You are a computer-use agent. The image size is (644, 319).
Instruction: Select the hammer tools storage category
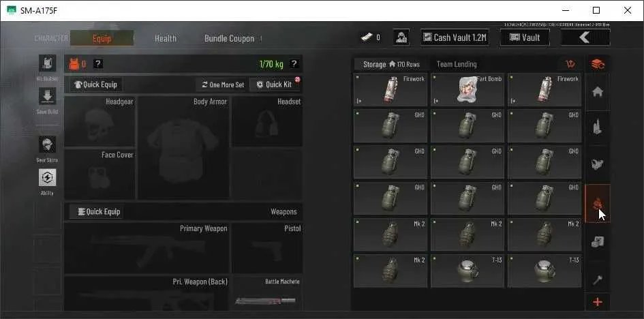point(598,279)
